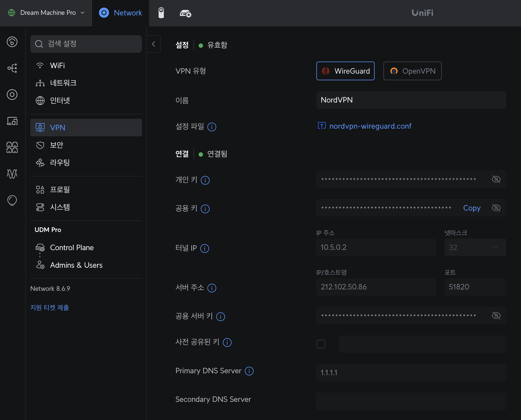
Task: Open the client devices icon in sidebar
Action: (12, 121)
